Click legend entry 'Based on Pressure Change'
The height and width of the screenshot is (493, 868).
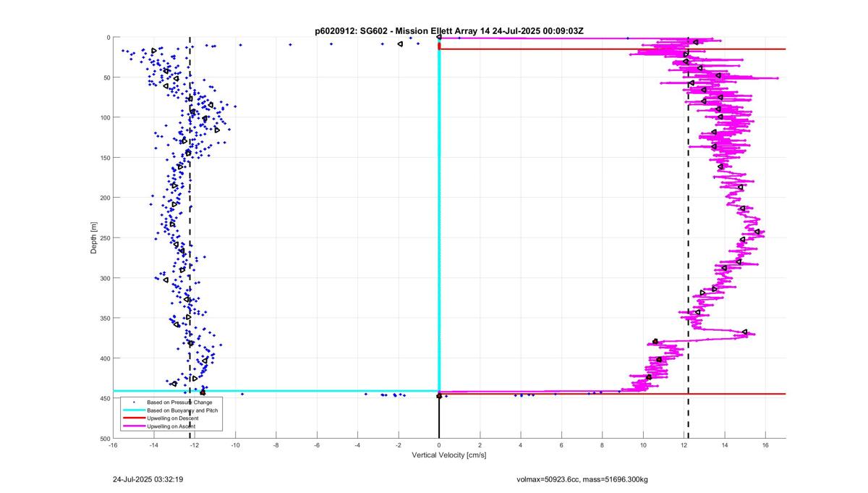click(x=179, y=401)
